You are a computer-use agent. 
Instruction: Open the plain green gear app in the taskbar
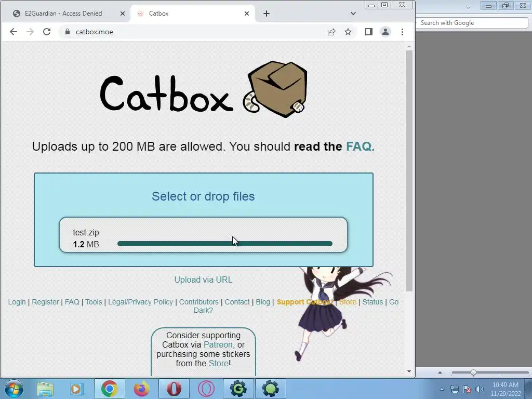tap(270, 389)
